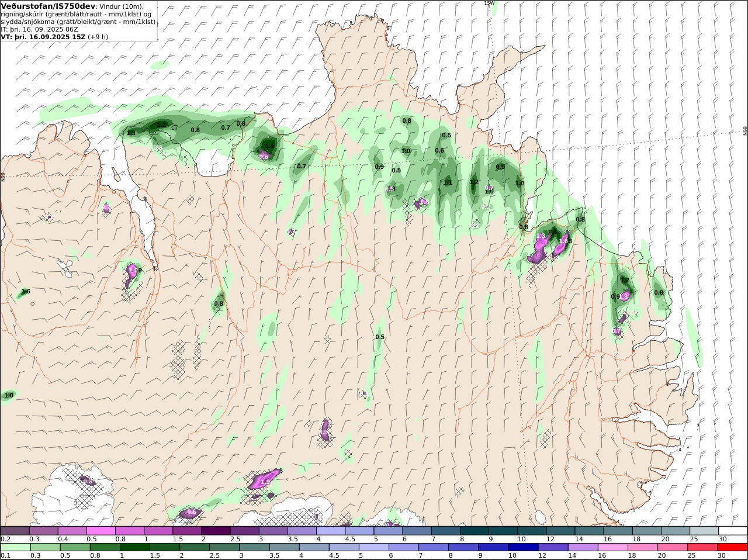This screenshot has height=560, width=748.
Task: Select the upper-row lavender swatch above 4
Action: 331,531
